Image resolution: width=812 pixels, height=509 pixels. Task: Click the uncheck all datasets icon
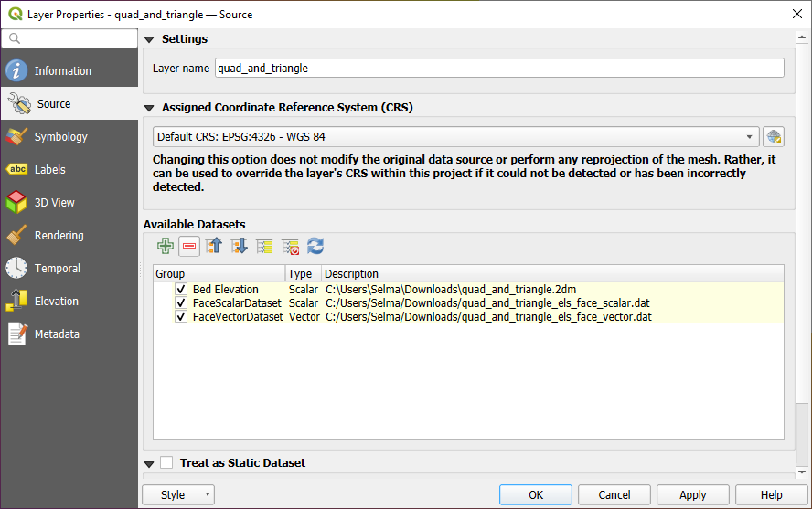291,246
